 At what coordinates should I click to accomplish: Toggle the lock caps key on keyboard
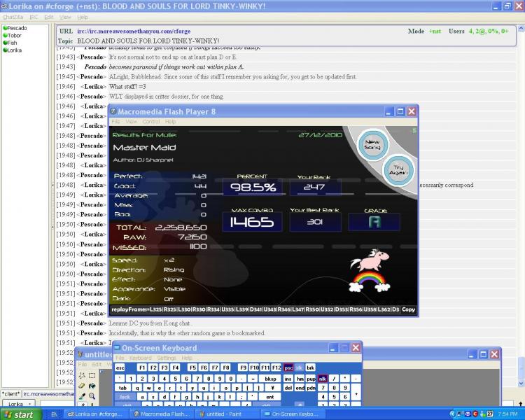pyautogui.click(x=125, y=397)
